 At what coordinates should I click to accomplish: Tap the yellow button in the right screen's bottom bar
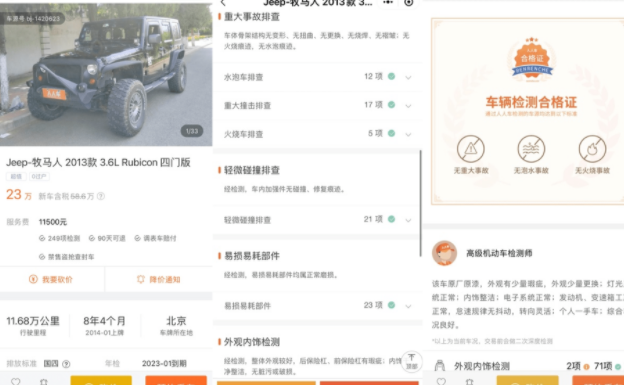tap(528, 380)
